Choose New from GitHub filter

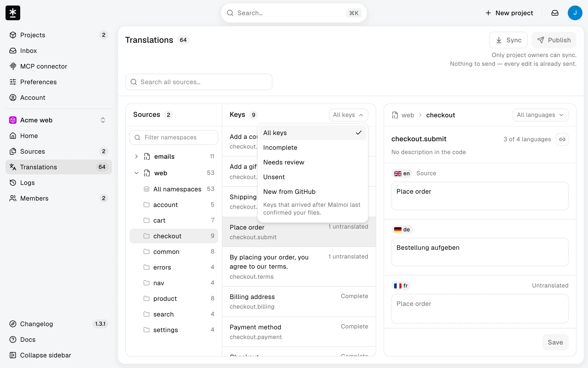pos(312,192)
